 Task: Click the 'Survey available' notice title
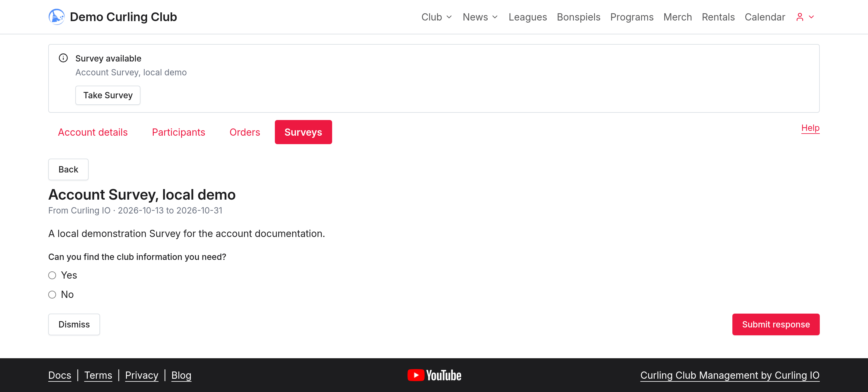tap(108, 58)
